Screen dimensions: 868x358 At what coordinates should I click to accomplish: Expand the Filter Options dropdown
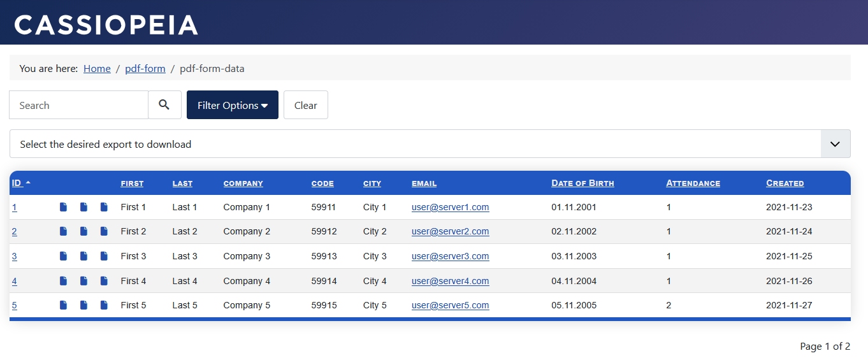point(233,105)
